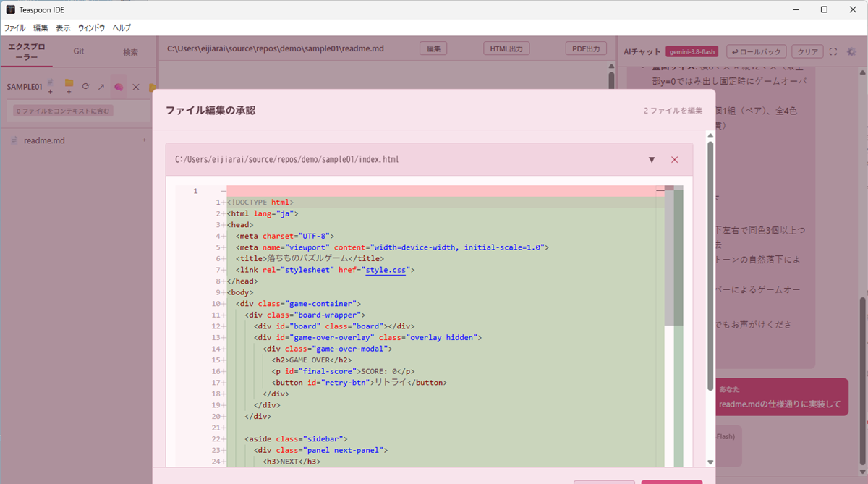Click the Teaspoon IDE app icon in title bar
The height and width of the screenshot is (484, 868).
(10, 9)
